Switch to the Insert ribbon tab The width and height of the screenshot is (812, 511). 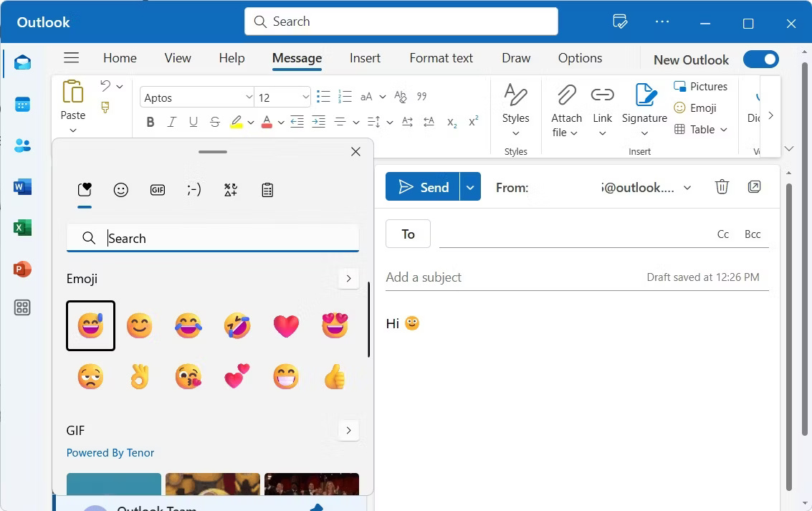365,58
